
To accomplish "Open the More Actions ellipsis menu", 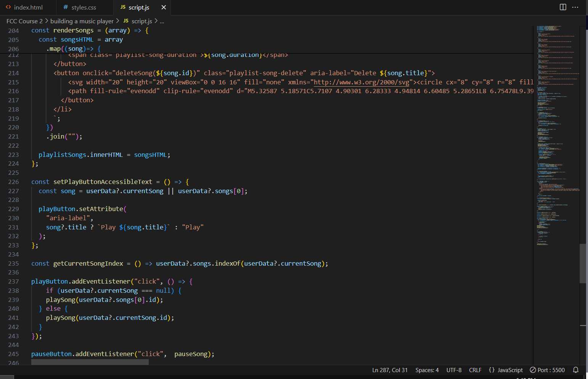I will click(575, 7).
